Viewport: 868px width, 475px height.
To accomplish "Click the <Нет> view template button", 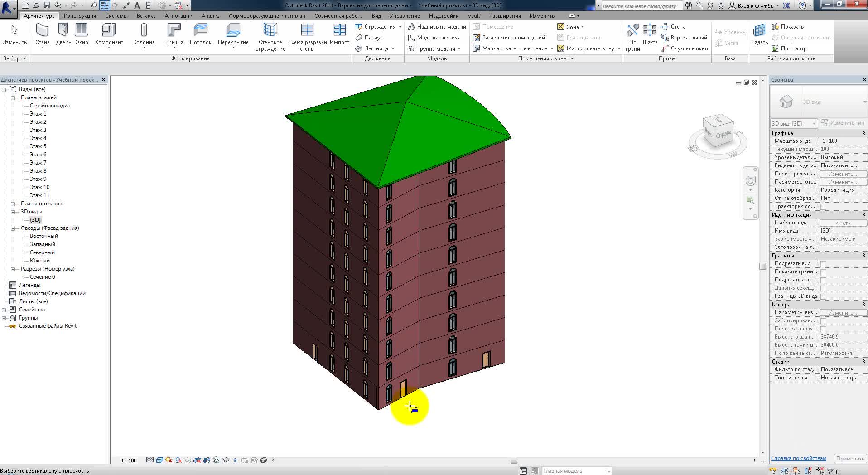I will click(x=843, y=223).
